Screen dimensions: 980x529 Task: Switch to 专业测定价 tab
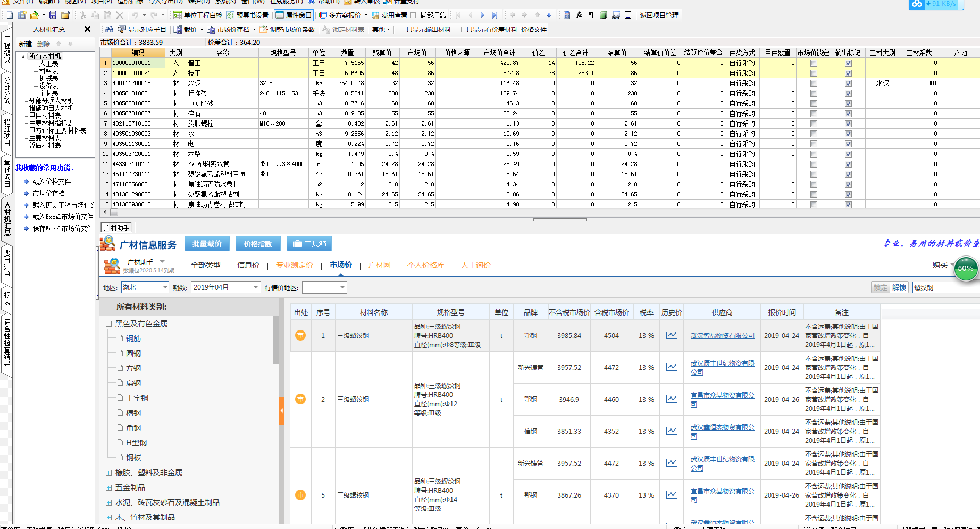pyautogui.click(x=295, y=265)
